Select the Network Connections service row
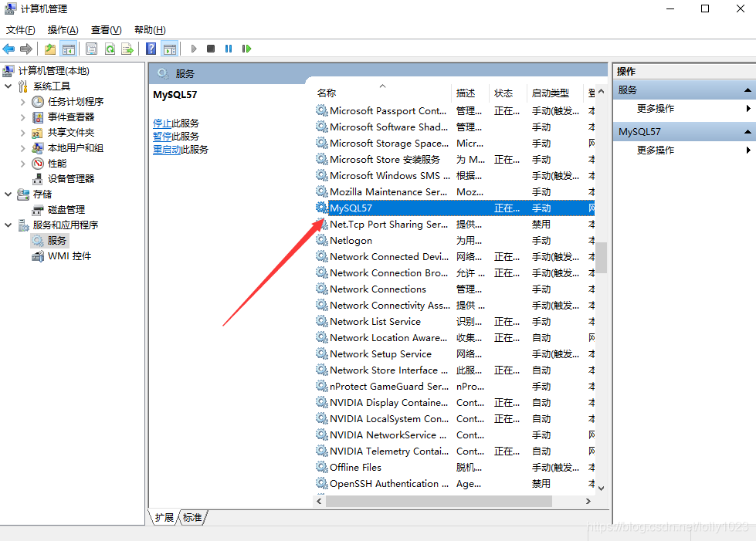Screen dimensions: 756x541 pyautogui.click(x=455, y=289)
